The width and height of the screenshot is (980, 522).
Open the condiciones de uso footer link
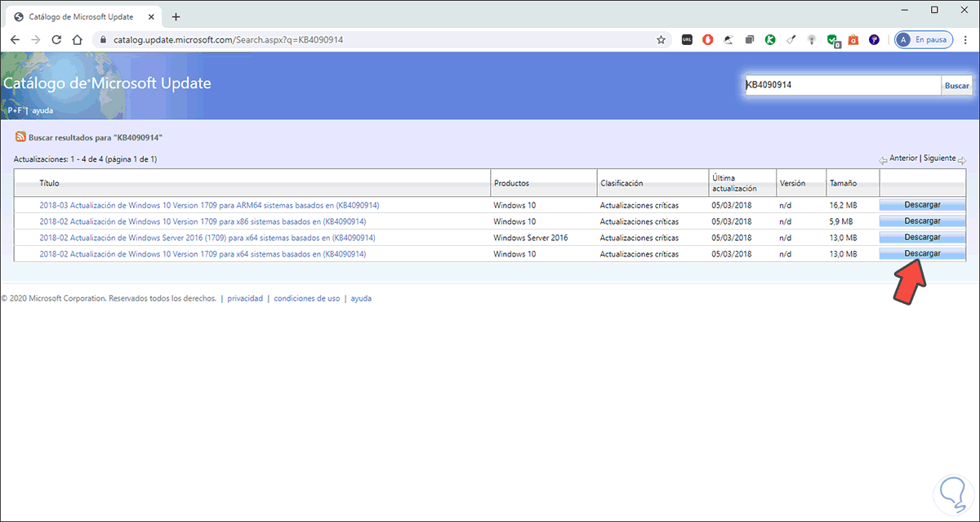[x=307, y=299]
